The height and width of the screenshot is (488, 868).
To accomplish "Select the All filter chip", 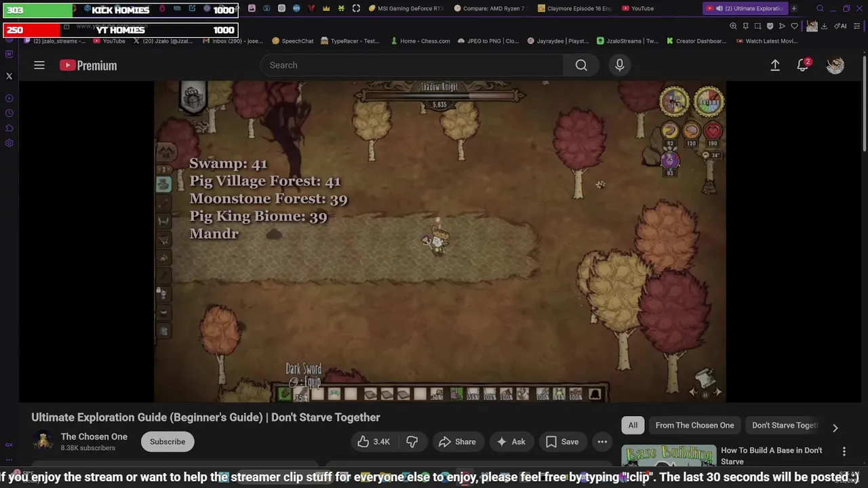I will [x=633, y=425].
